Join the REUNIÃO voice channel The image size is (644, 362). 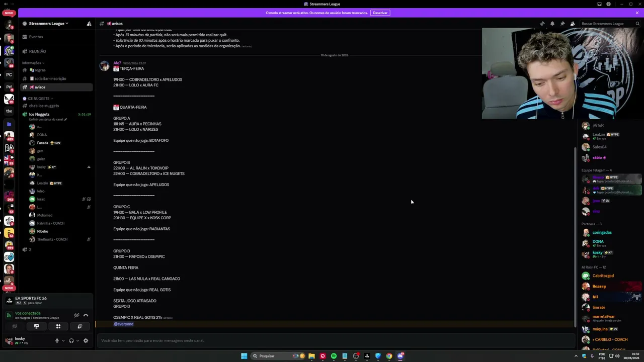click(56, 51)
